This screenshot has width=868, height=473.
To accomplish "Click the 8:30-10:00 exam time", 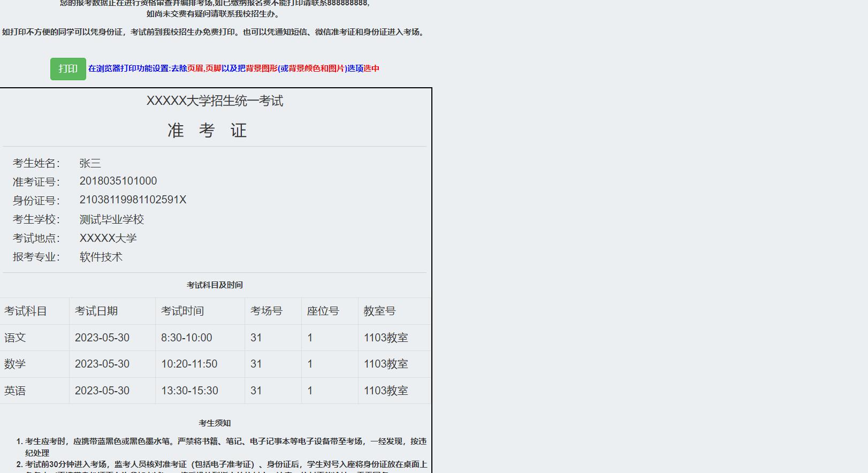I will tap(187, 338).
